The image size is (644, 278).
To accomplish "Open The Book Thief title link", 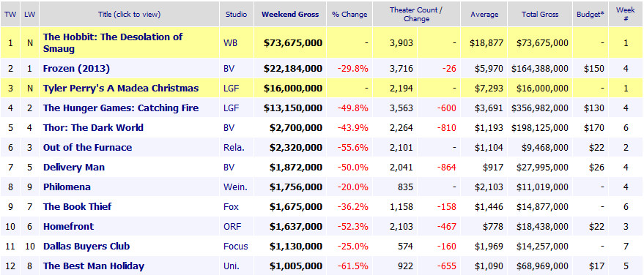I will [x=77, y=206].
